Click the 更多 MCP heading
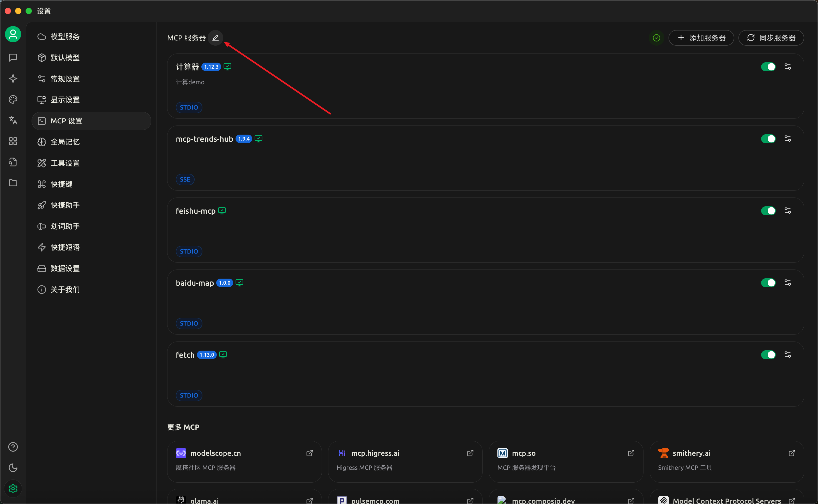The image size is (818, 504). [183, 427]
